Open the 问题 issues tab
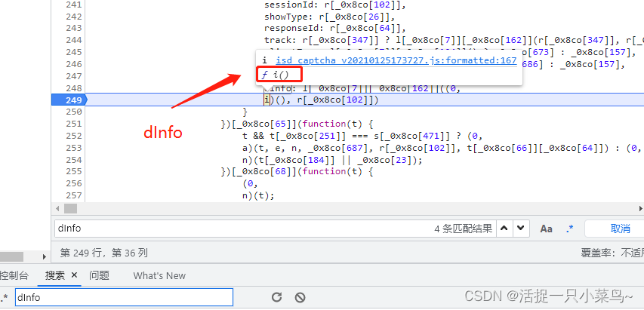 (99, 275)
